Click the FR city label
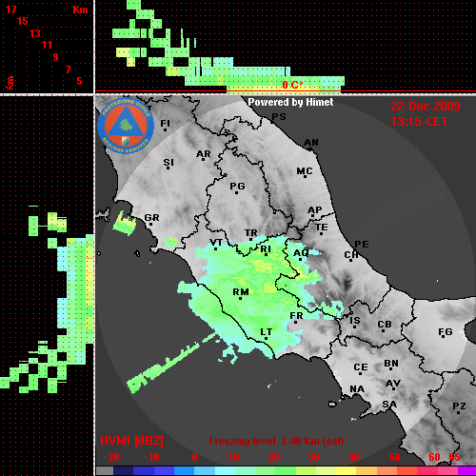 (x=296, y=316)
